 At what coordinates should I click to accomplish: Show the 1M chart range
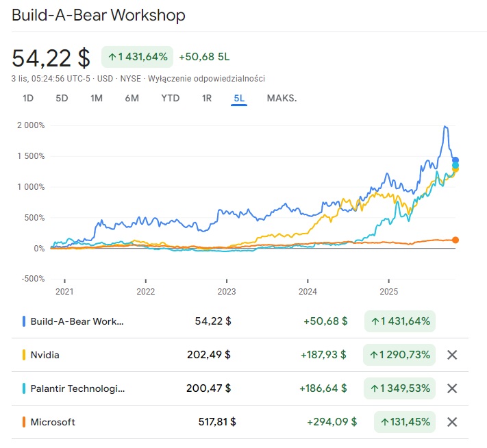pos(97,98)
